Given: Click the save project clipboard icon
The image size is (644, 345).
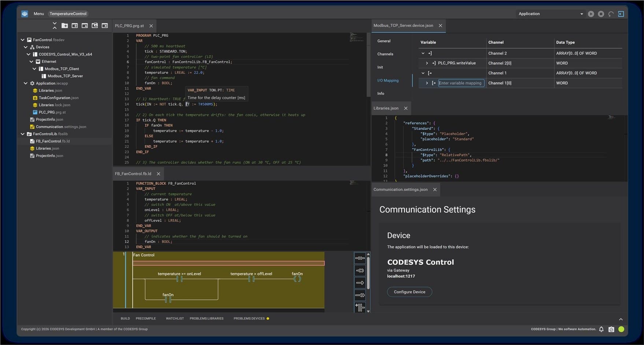Looking at the screenshot, I should coord(95,25).
